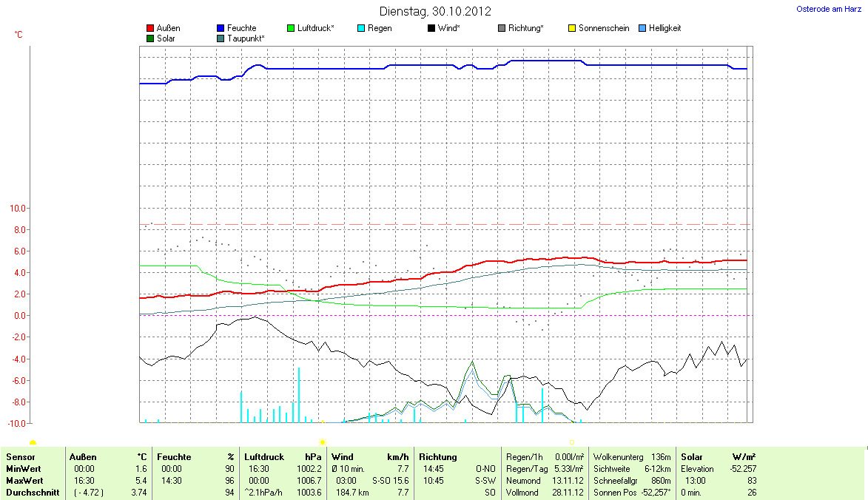Click the teal Taupunkt legend swatch

[221, 38]
